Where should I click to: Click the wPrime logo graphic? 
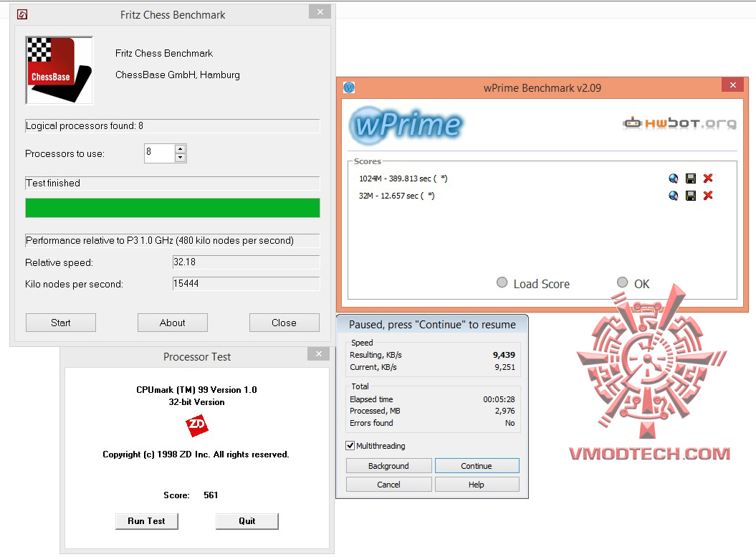click(406, 125)
